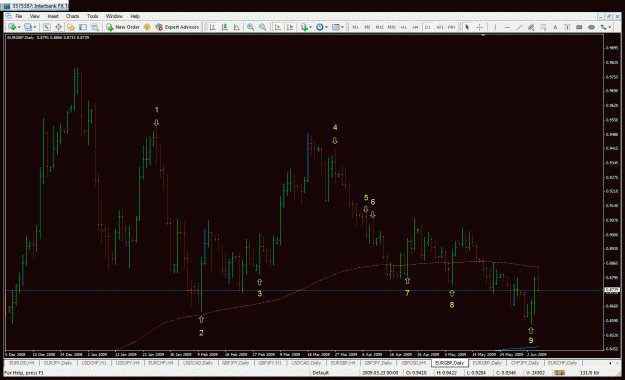Click the chart shift triangle marker
Viewport: 625px width, 380px height.
[x=483, y=35]
